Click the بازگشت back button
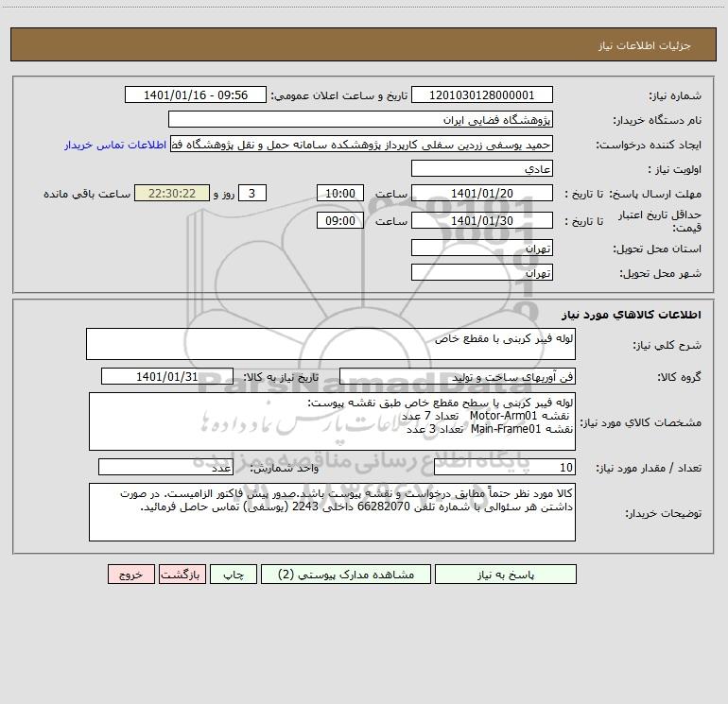This screenshot has width=728, height=704. tap(182, 574)
